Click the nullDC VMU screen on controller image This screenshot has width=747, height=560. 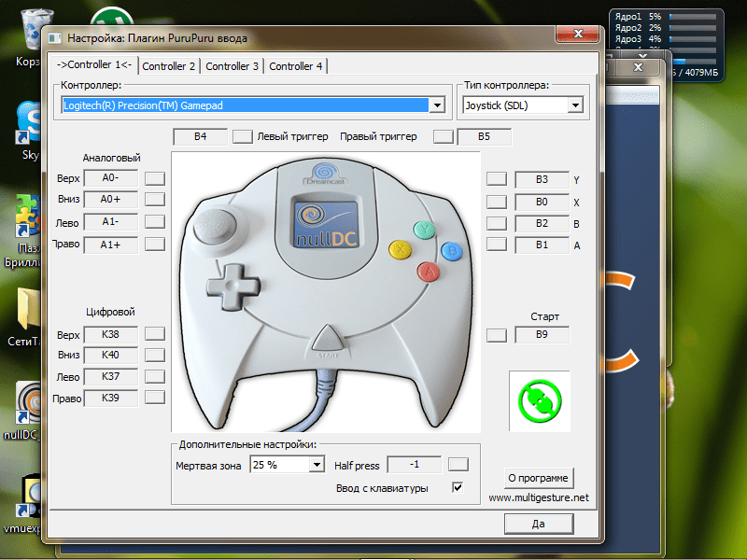[326, 224]
